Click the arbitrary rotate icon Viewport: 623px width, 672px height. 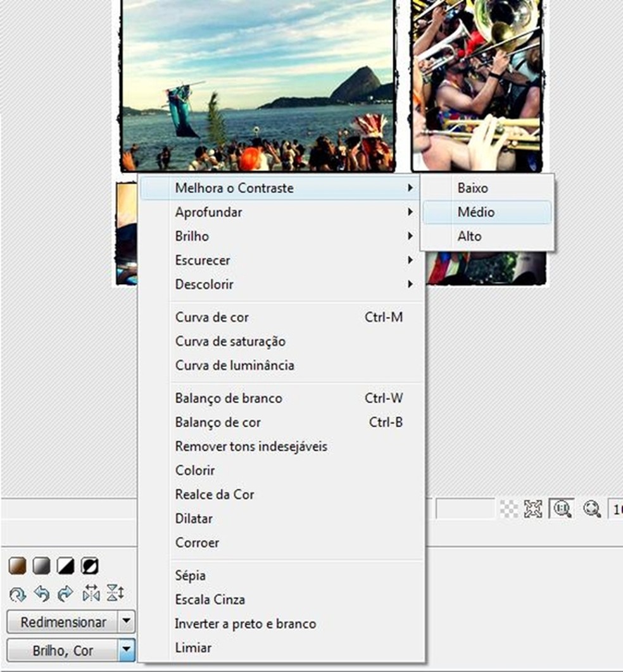17,594
